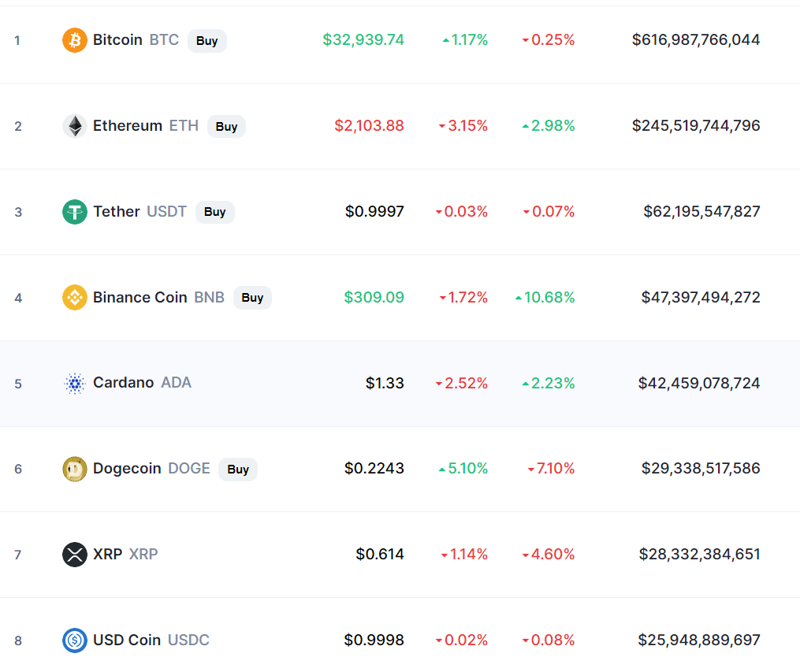Click Bitcoin market cap $616,987,766,044

696,40
